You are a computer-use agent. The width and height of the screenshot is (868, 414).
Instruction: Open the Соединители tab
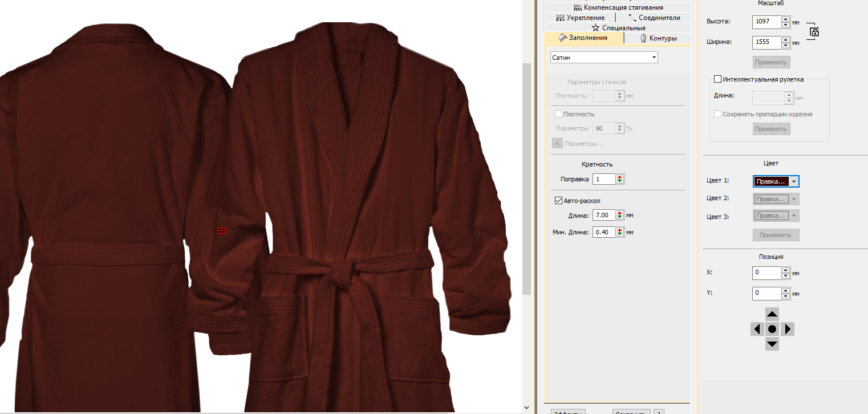click(654, 18)
